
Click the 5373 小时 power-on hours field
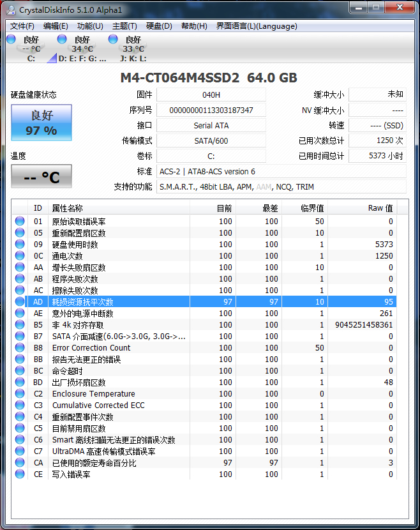coord(377,156)
